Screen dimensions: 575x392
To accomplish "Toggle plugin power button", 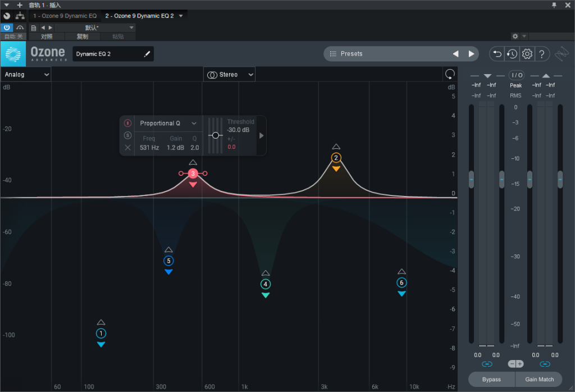I will (x=7, y=28).
